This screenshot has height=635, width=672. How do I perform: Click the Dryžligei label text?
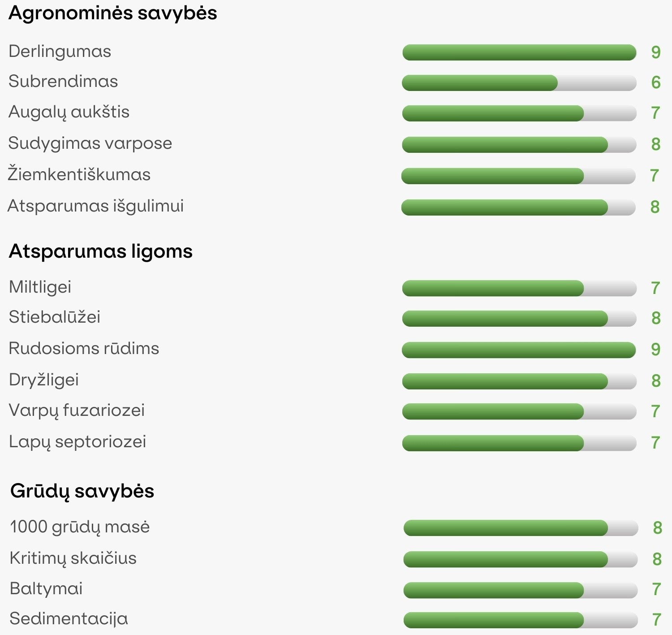click(44, 380)
